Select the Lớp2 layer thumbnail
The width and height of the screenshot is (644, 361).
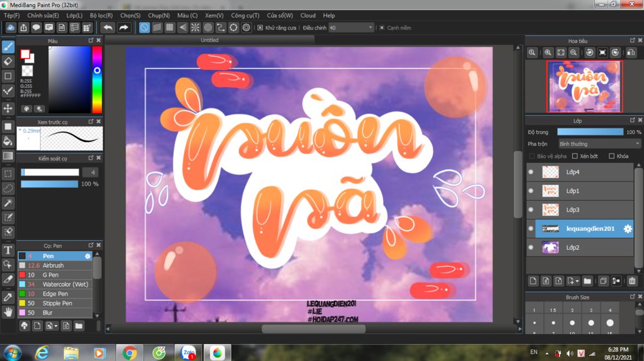click(x=550, y=248)
